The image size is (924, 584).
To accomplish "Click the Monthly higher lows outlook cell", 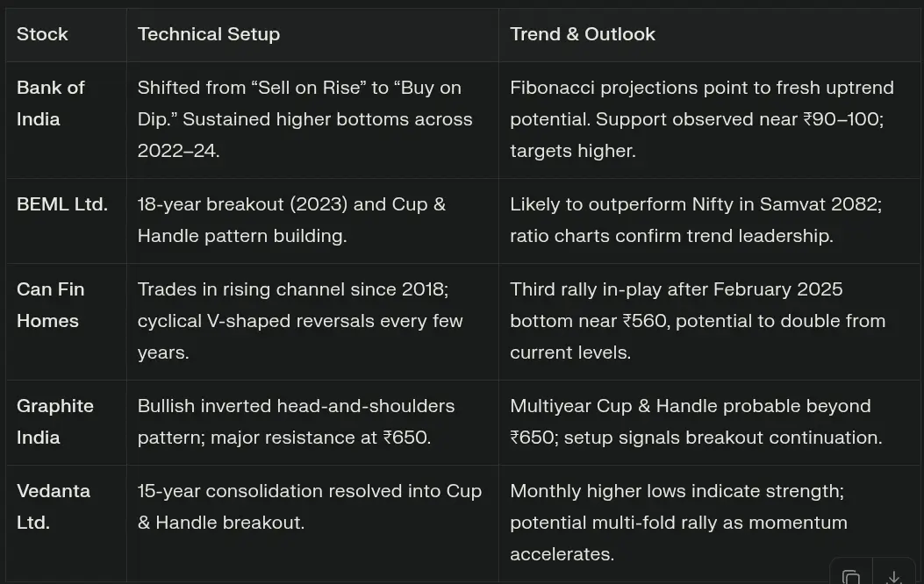I will tap(677, 523).
